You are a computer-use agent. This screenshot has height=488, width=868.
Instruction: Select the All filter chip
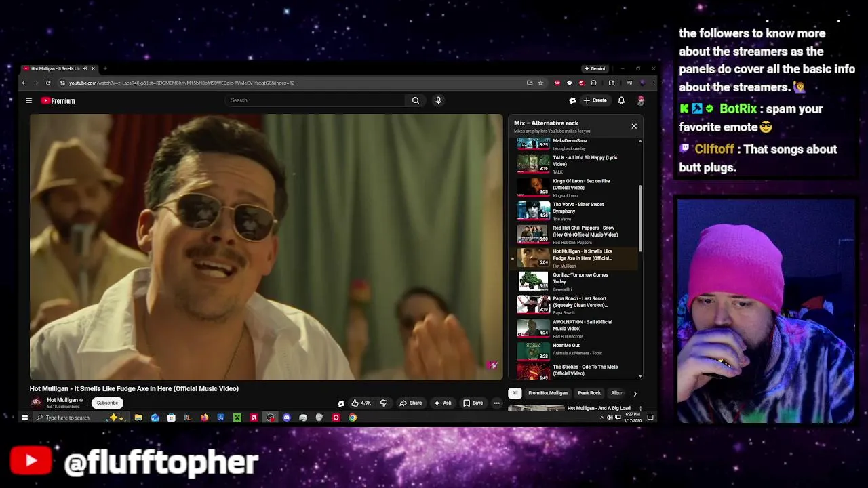[x=515, y=393]
